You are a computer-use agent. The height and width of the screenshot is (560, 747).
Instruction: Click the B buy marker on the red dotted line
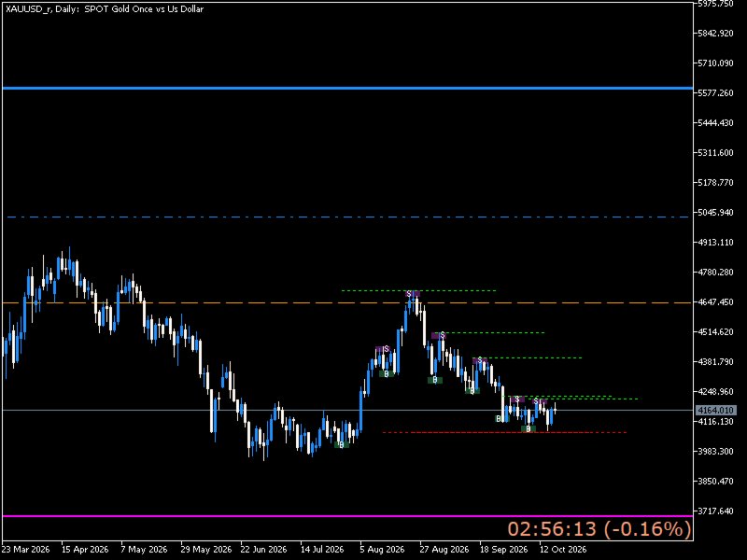(528, 429)
